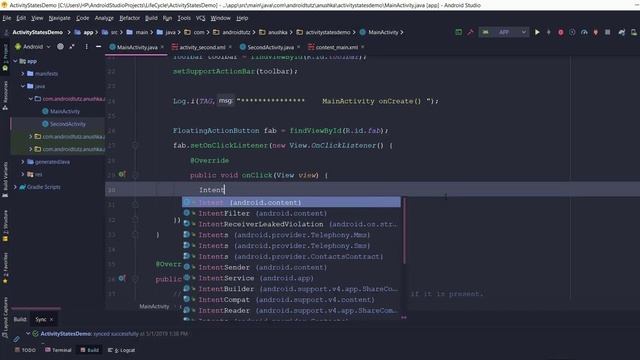Select IntentFilter completion suggestion

click(x=291, y=213)
